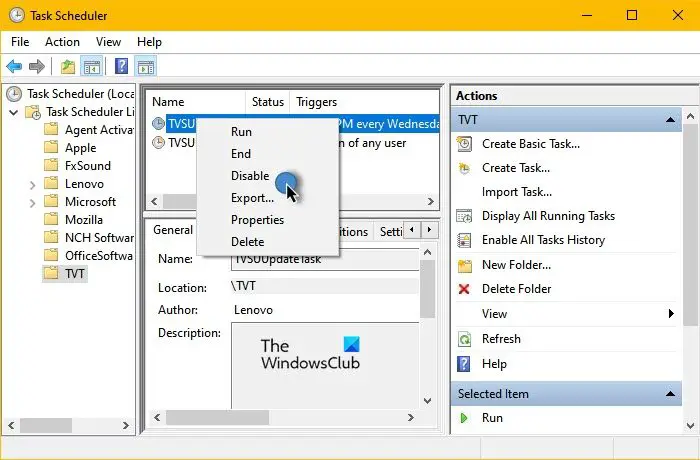Image resolution: width=700 pixels, height=460 pixels.
Task: Select the Agent Activation folder in tree
Action: click(99, 130)
